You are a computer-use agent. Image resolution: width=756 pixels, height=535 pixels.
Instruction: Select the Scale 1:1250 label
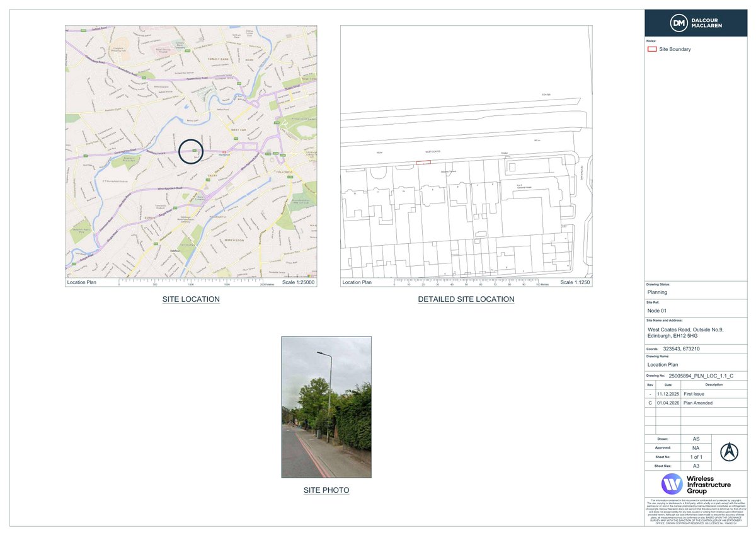(575, 282)
